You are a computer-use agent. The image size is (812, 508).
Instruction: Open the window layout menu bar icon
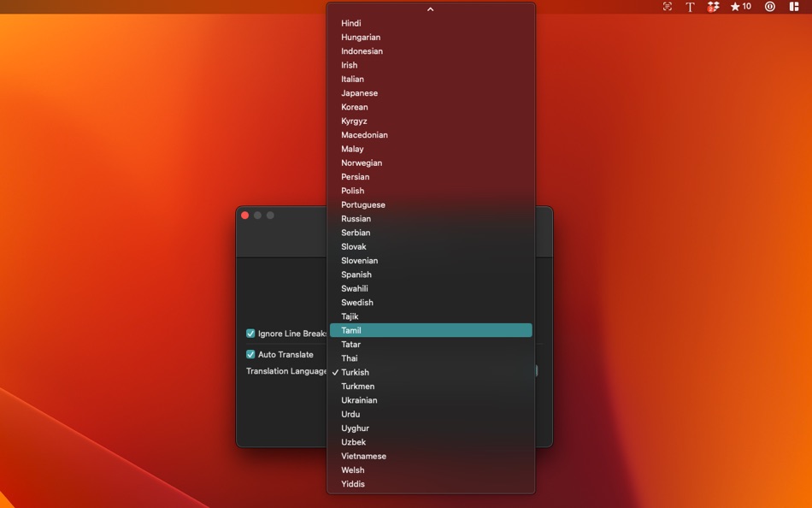pyautogui.click(x=794, y=7)
